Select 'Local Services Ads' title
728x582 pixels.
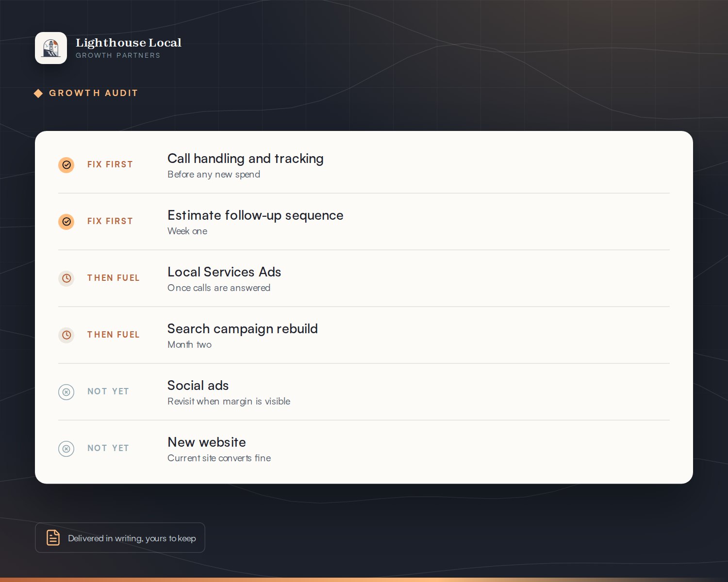tap(224, 272)
